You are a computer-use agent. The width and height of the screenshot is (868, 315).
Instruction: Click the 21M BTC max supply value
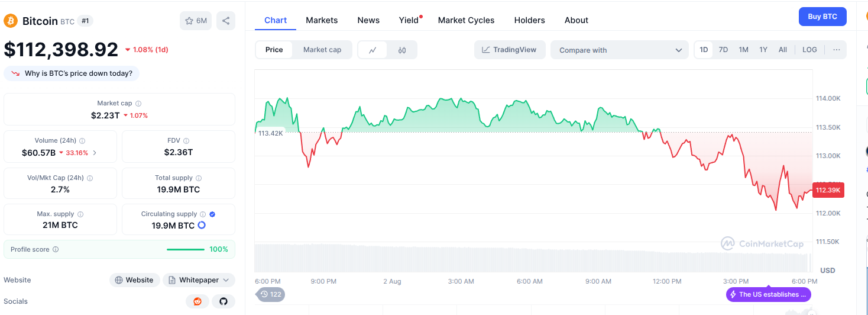click(x=60, y=225)
